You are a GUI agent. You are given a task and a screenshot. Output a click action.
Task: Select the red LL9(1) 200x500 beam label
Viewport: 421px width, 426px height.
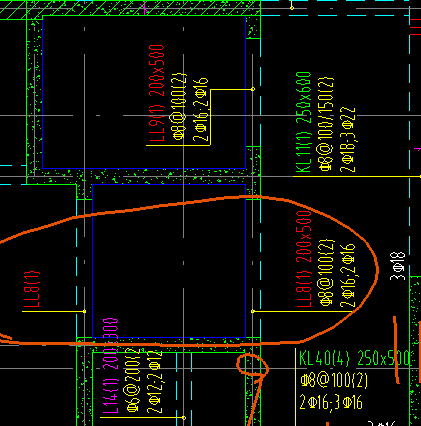157,94
